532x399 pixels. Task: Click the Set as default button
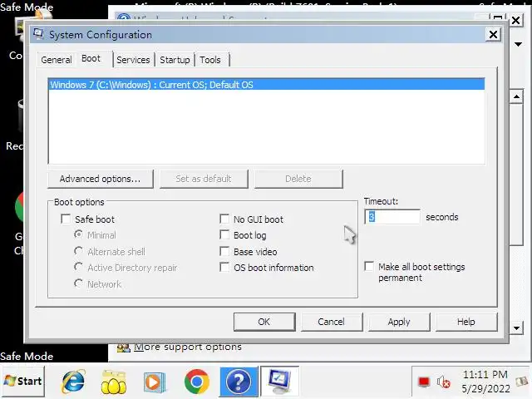click(x=204, y=179)
